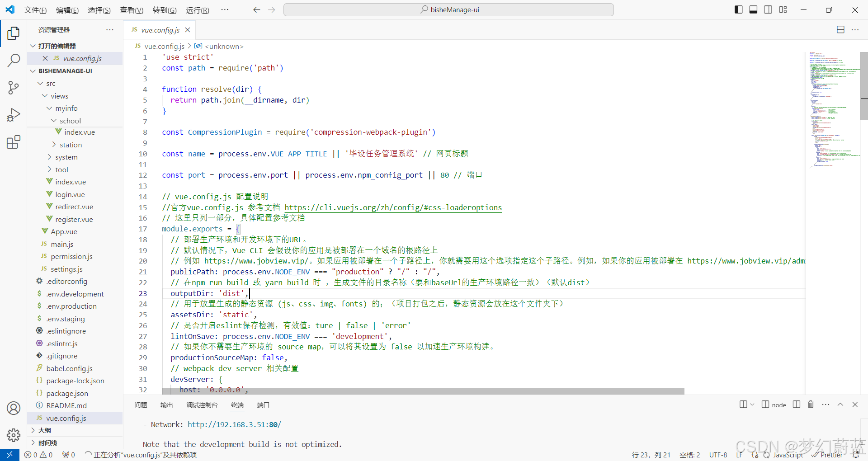Open the Extensions view
Viewport: 868px width, 461px height.
[x=14, y=142]
